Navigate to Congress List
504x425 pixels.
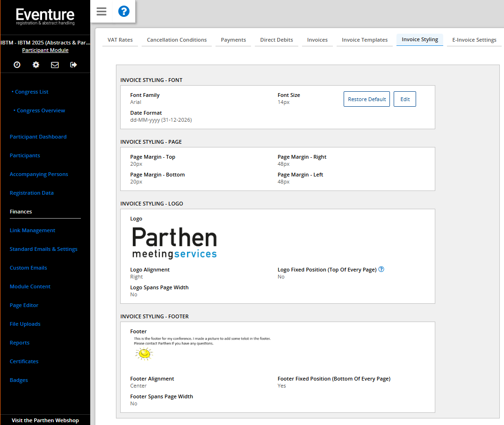coord(32,92)
